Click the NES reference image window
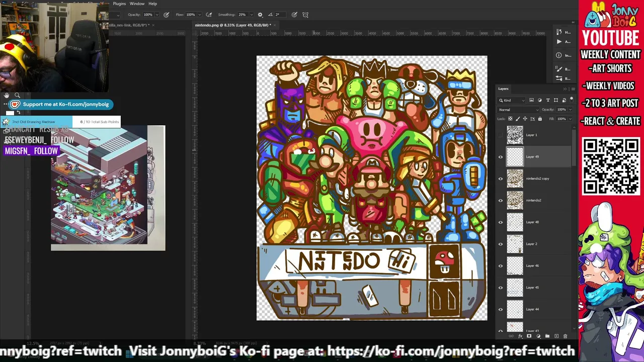This screenshot has height=362, width=644. [x=108, y=188]
